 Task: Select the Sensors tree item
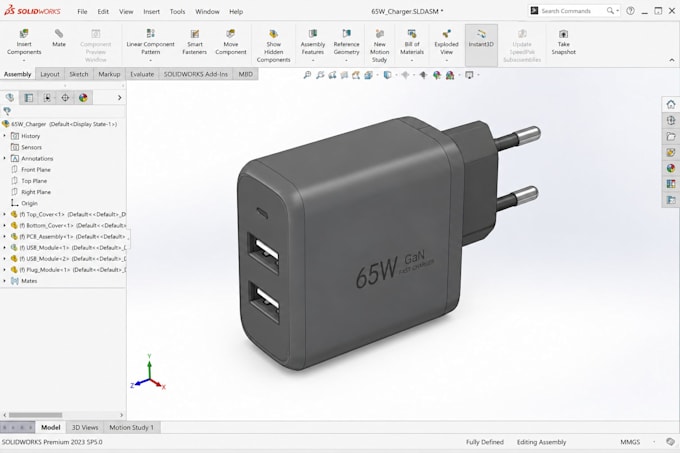pos(26,147)
